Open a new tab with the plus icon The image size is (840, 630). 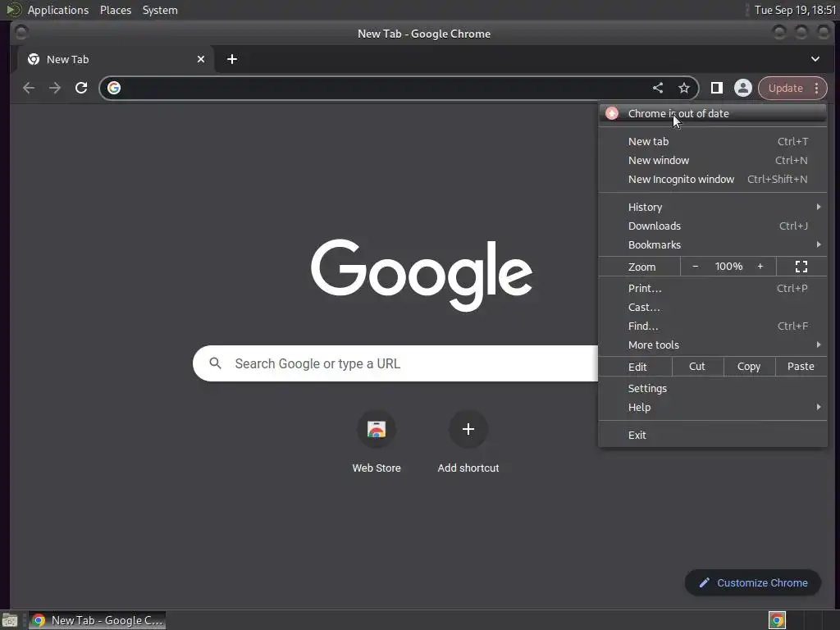pos(232,59)
